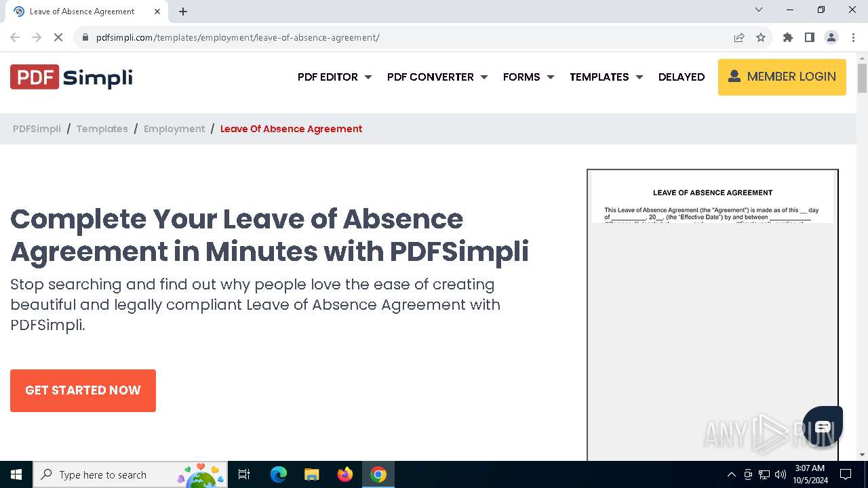Screen dimensions: 868x488
Task: Click the page vertical scrollbar thumb
Action: click(862, 77)
